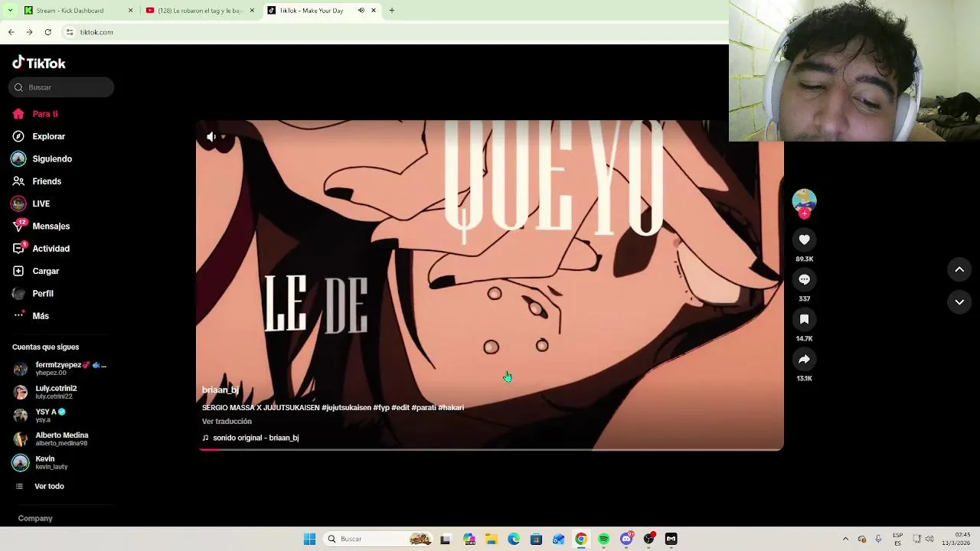
Task: Go back in browser history
Action: 11,32
